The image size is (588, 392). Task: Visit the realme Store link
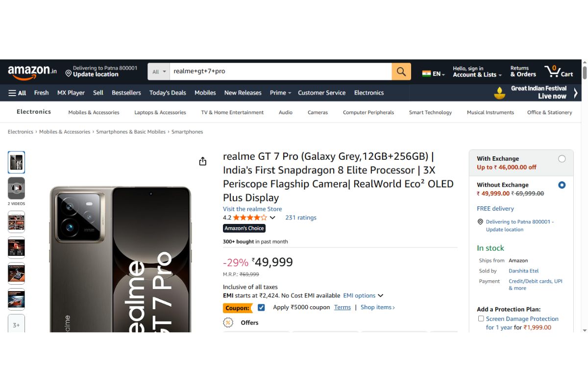[252, 209]
